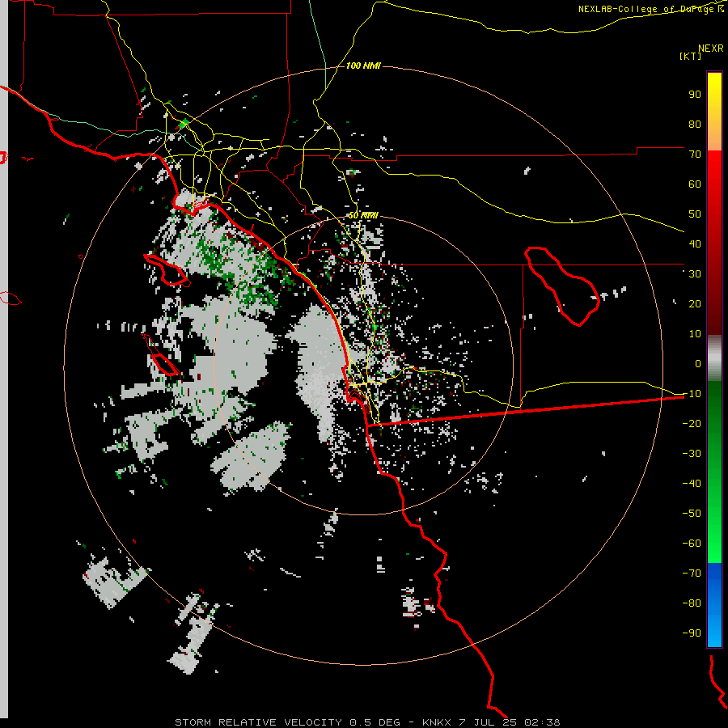Click the gray zero-velocity segment of the color bar
This screenshot has width=728, height=728.
coord(714,358)
